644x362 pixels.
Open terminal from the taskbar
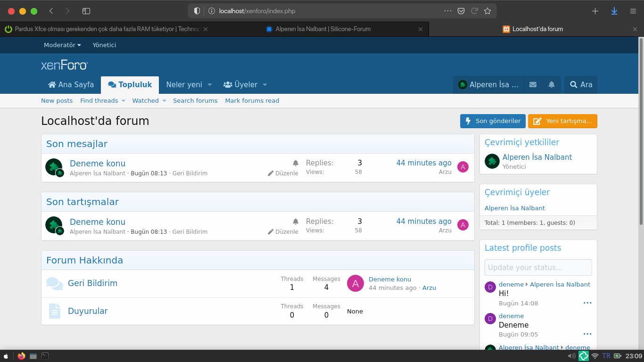pyautogui.click(x=45, y=356)
